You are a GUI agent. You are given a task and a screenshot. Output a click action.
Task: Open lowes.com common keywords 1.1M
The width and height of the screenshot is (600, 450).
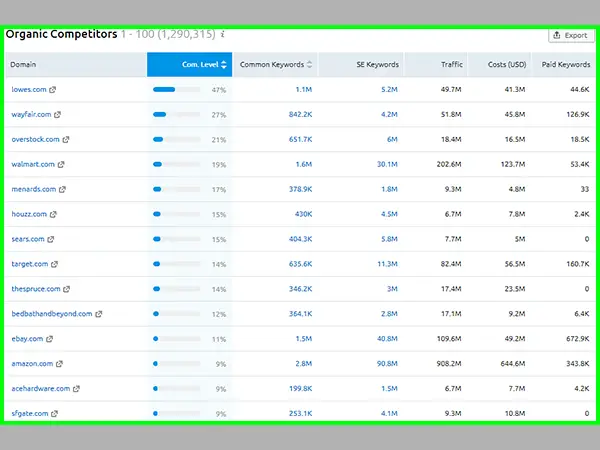(x=303, y=90)
